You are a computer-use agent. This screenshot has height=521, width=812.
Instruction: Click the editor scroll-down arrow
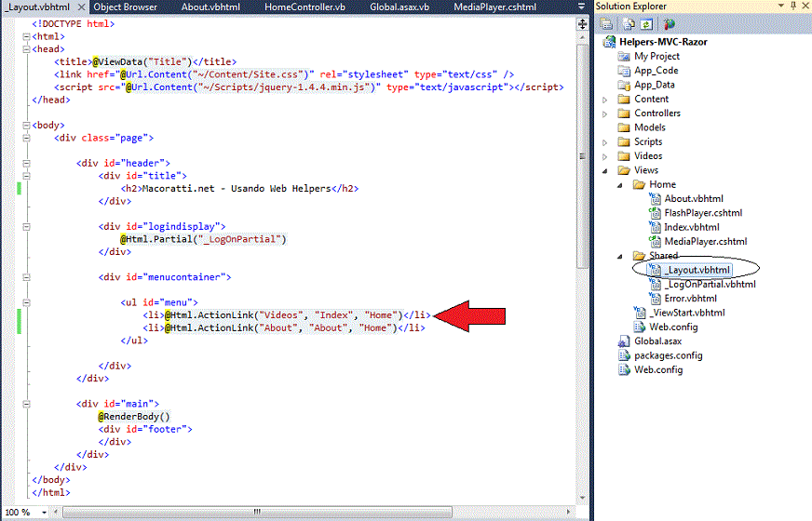[582, 499]
